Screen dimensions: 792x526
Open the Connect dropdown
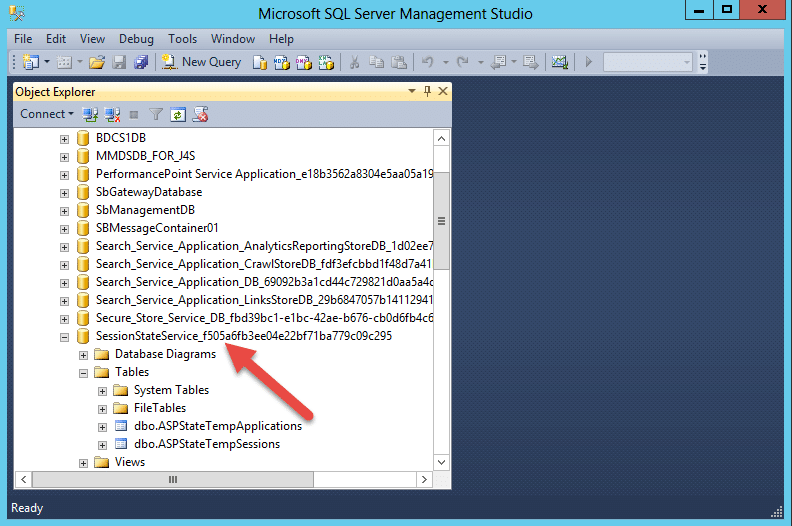pos(47,114)
